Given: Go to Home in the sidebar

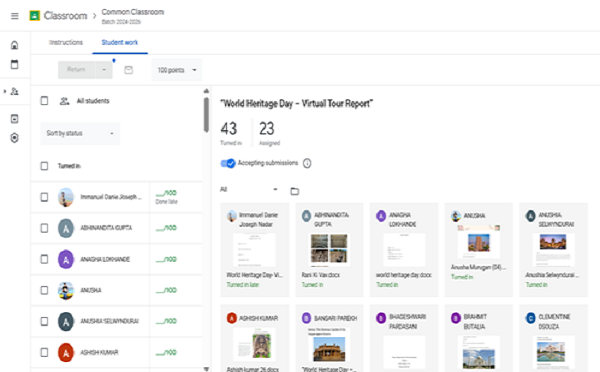Looking at the screenshot, I should [x=14, y=45].
